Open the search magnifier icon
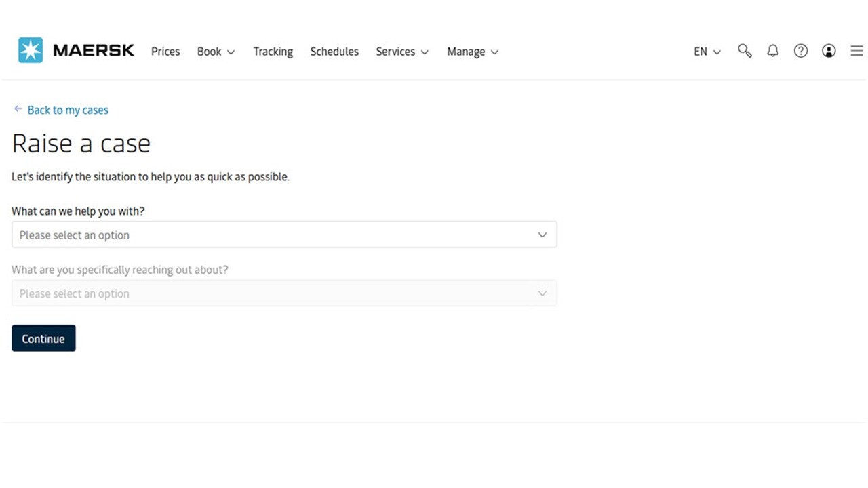 [745, 51]
